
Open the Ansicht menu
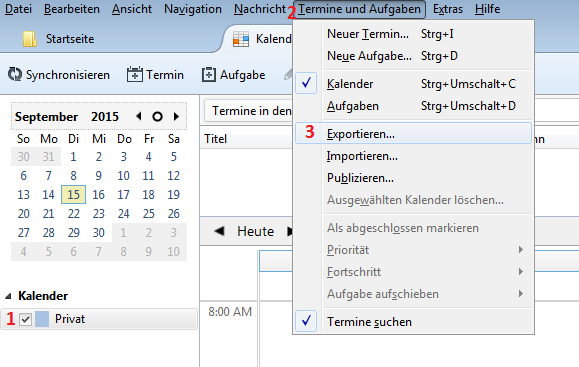132,9
